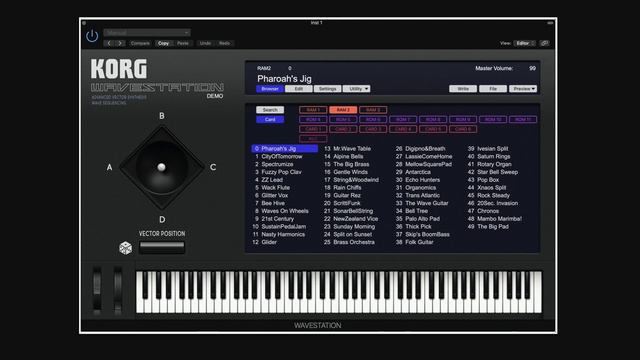
Task: Select the RAM 1 bank
Action: pos(313,110)
